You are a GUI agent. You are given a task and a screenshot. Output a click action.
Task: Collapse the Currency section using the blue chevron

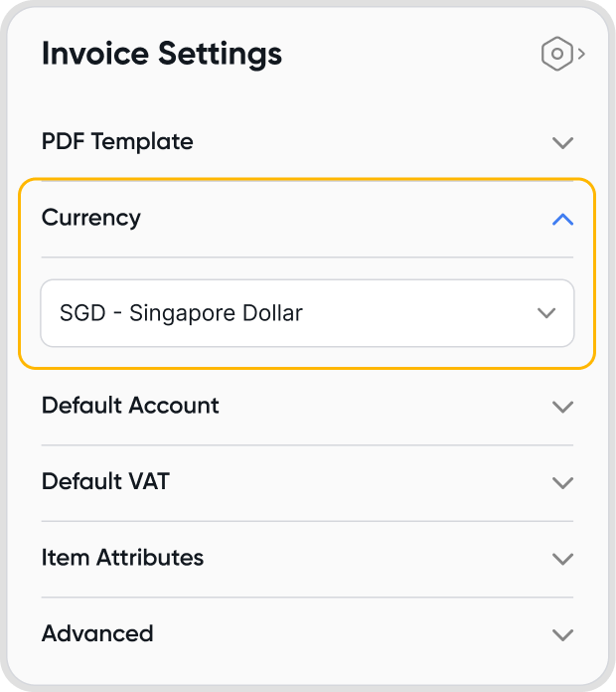point(562,219)
